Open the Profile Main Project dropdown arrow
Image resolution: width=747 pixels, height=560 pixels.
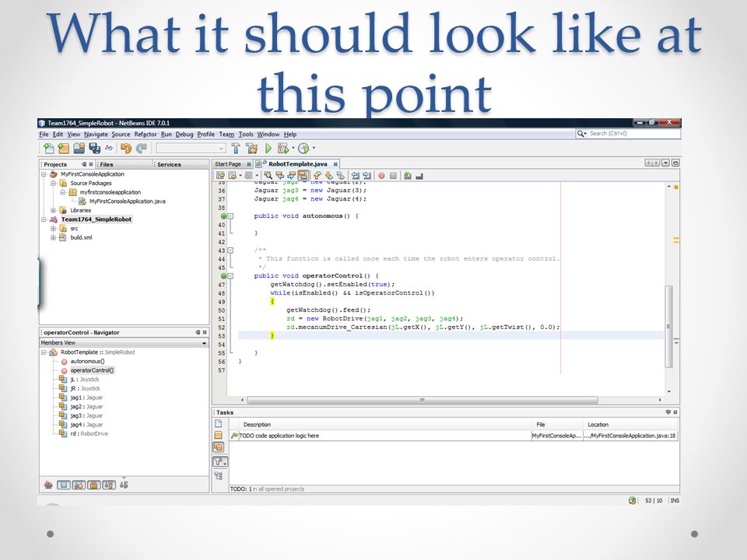pyautogui.click(x=314, y=149)
